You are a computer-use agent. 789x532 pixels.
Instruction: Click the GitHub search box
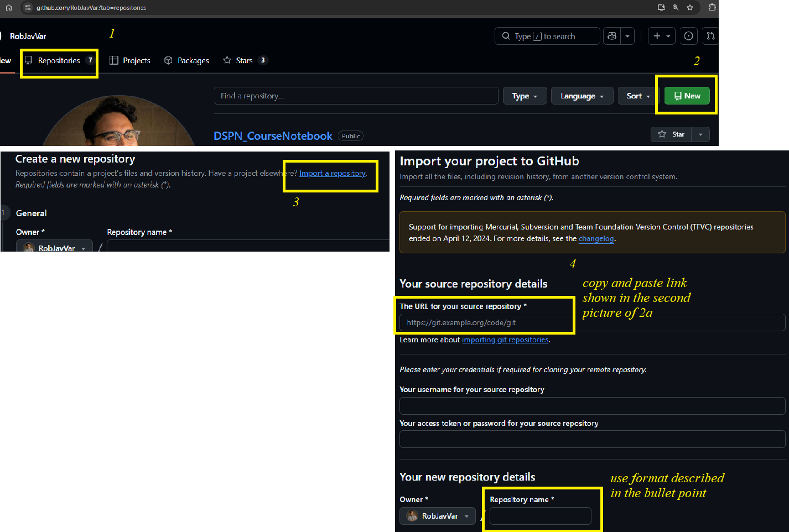point(547,36)
